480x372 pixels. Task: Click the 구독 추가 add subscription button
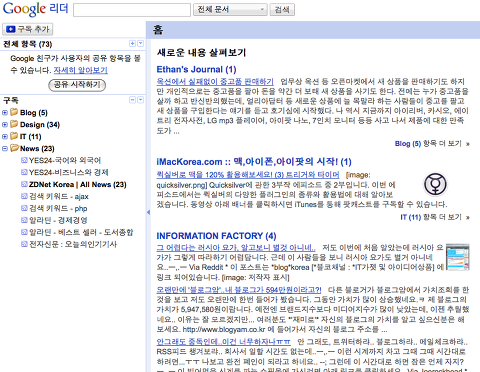point(27,29)
